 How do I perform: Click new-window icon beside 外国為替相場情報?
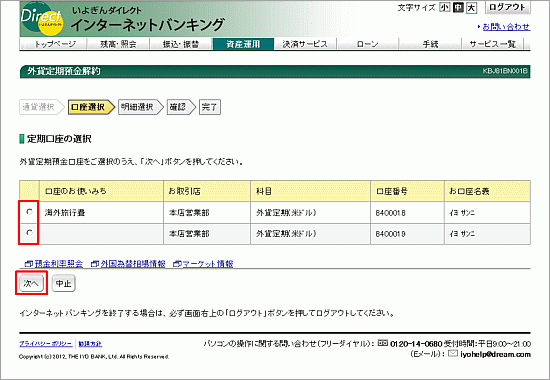click(95, 264)
